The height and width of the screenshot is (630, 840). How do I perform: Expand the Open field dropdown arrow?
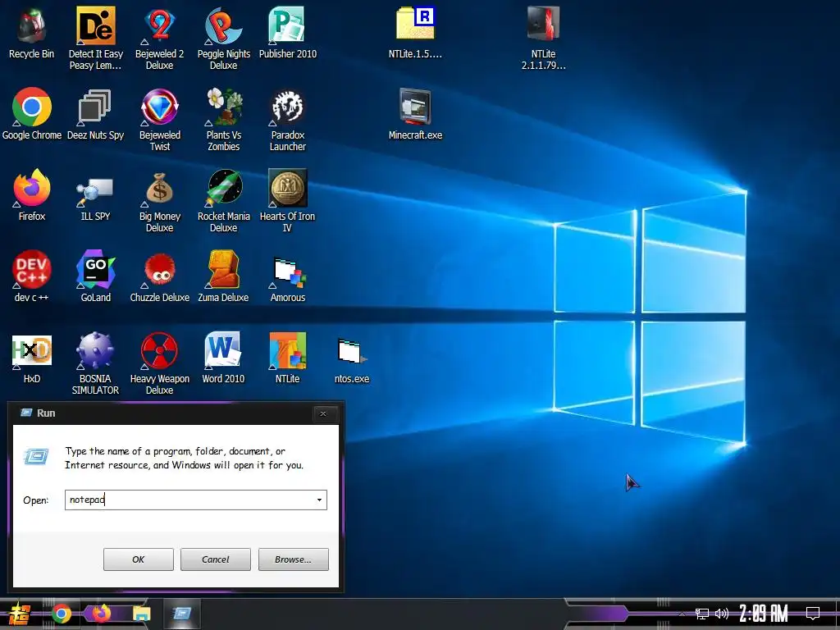319,500
